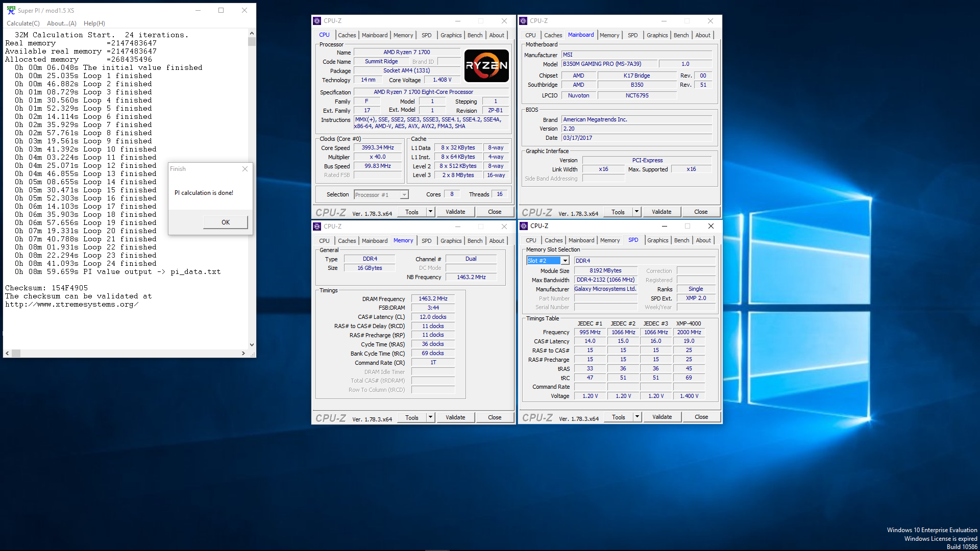Click CPU-Z chip icon in SPD window title
This screenshot has width=980, height=551.
click(x=524, y=226)
